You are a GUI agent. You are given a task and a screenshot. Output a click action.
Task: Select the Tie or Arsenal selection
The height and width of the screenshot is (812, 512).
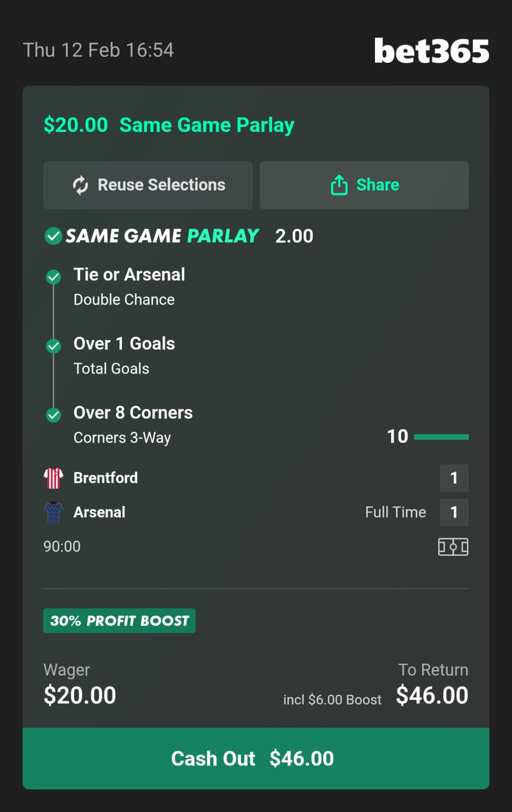click(x=129, y=275)
